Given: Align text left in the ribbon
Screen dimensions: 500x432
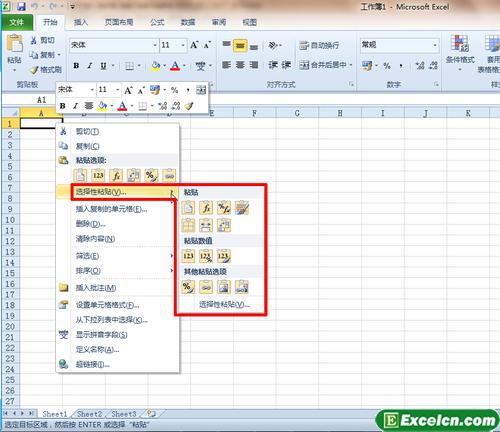Looking at the screenshot, I should 227,65.
